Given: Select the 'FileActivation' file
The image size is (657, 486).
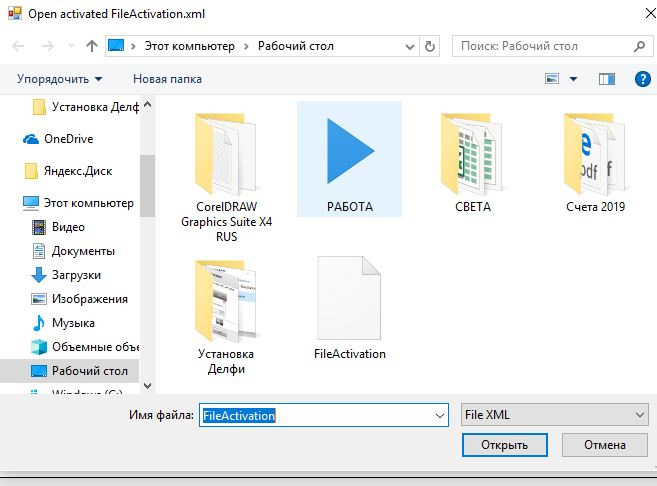Looking at the screenshot, I should click(349, 308).
